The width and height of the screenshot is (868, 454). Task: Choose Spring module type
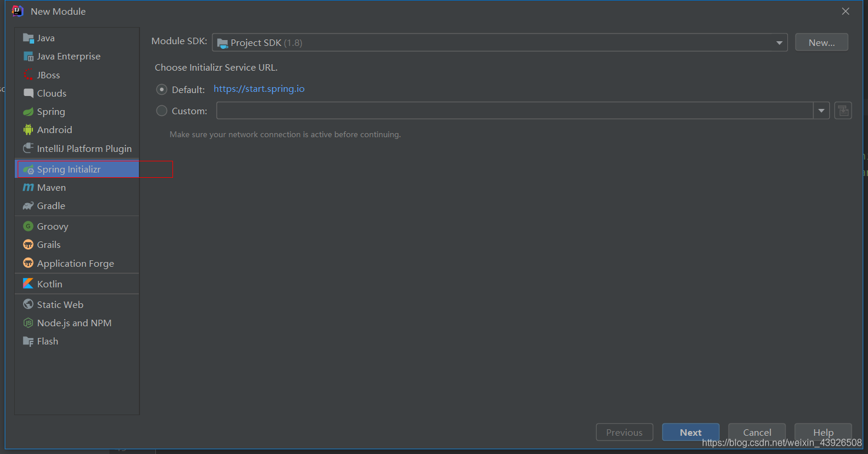[x=77, y=112]
